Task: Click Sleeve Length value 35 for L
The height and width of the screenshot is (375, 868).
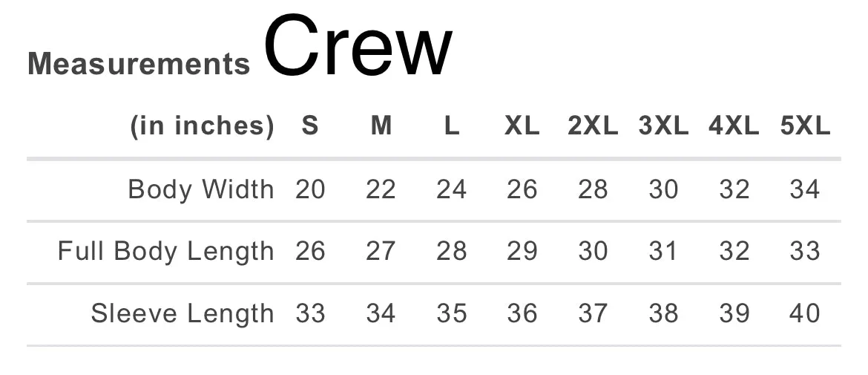Action: click(452, 314)
